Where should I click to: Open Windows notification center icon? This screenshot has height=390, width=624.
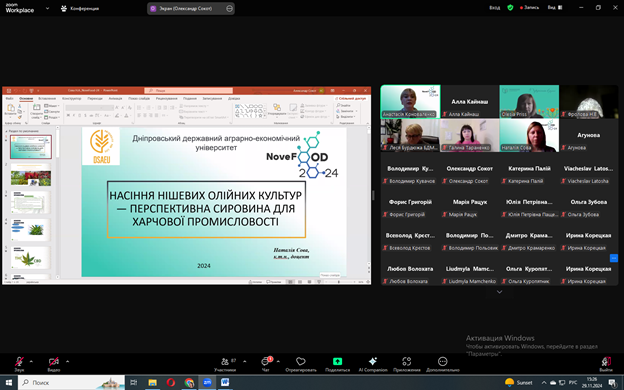coord(612,382)
